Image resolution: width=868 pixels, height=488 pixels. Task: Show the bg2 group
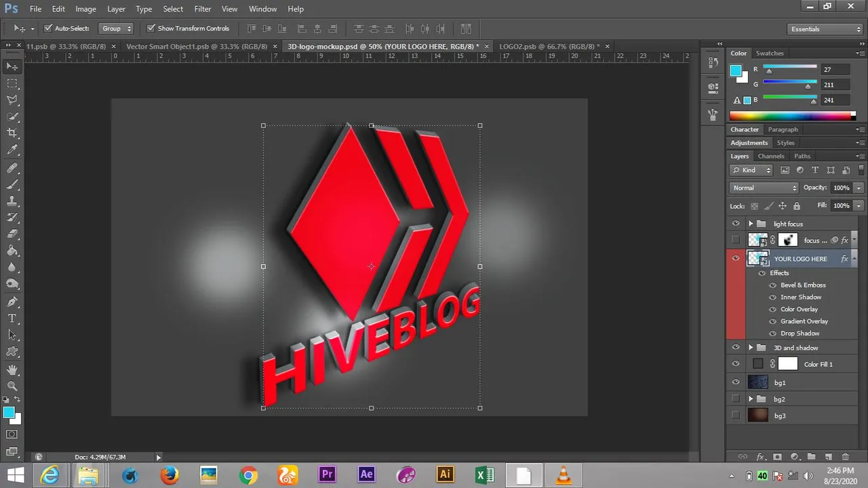(736, 399)
